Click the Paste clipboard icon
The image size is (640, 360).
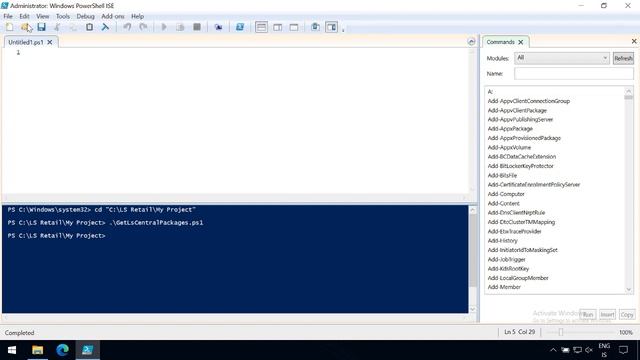tap(89, 27)
